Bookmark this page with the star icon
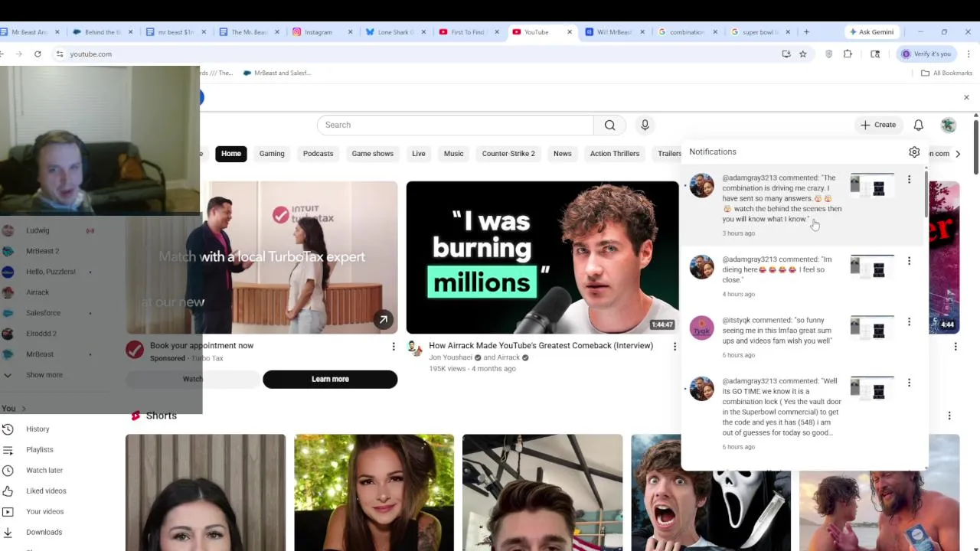The width and height of the screenshot is (980, 551). (x=802, y=54)
